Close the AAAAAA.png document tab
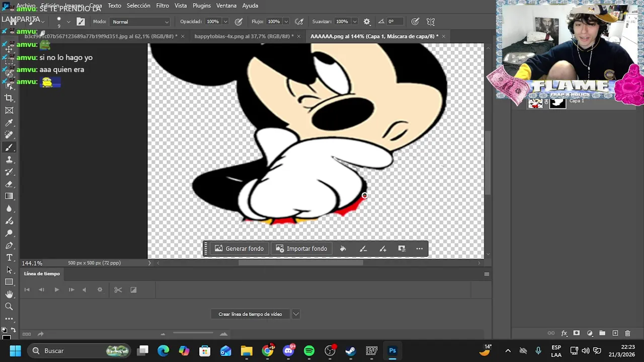 click(x=444, y=36)
